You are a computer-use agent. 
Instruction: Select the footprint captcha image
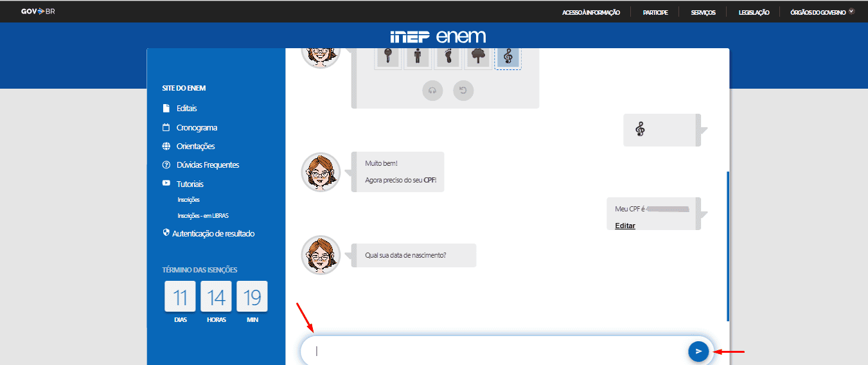point(448,57)
